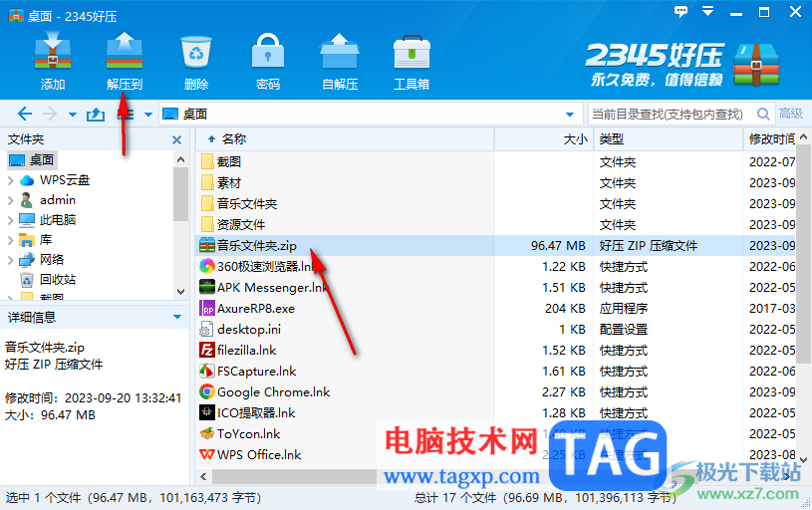Expand the 库 tree node
Image resolution: width=812 pixels, height=510 pixels.
click(11, 240)
